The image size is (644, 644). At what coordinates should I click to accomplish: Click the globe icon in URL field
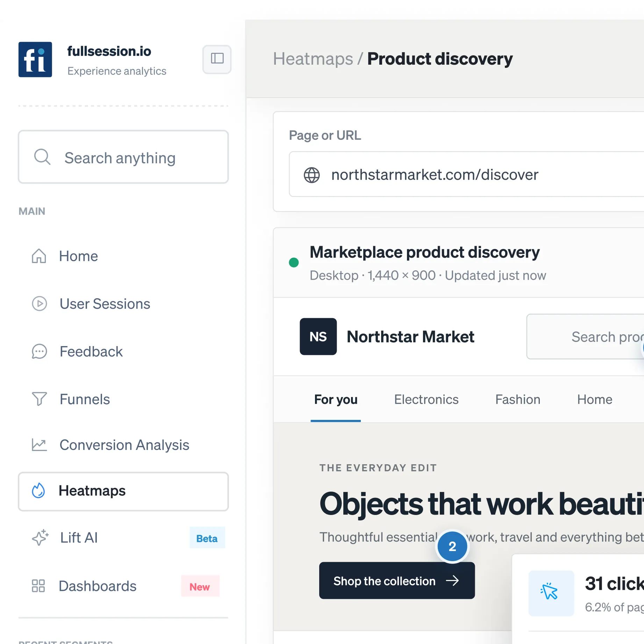pos(312,175)
